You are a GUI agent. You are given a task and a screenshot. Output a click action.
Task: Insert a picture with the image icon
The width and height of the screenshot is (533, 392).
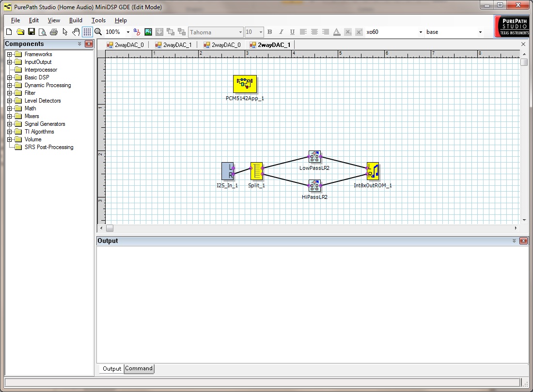148,32
